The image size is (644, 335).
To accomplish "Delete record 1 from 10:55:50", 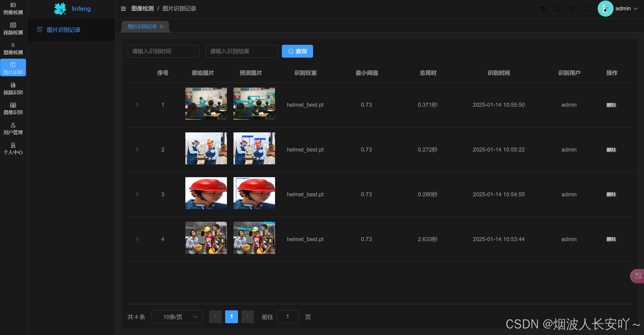I will coord(611,105).
